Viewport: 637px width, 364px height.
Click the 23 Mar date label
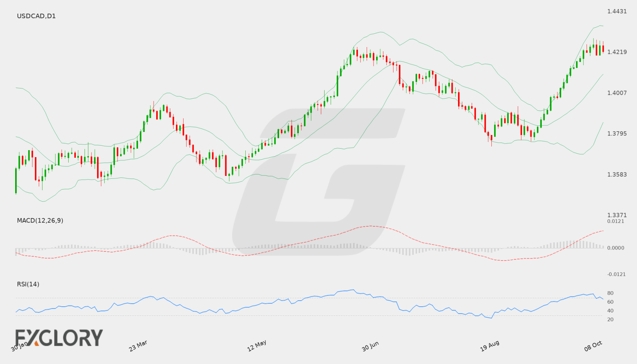coord(138,346)
